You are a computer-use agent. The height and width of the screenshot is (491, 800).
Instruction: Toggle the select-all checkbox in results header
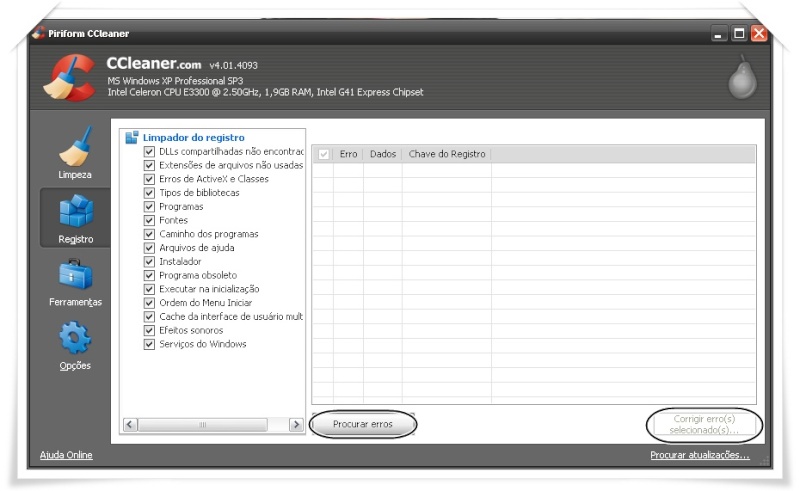coord(323,154)
